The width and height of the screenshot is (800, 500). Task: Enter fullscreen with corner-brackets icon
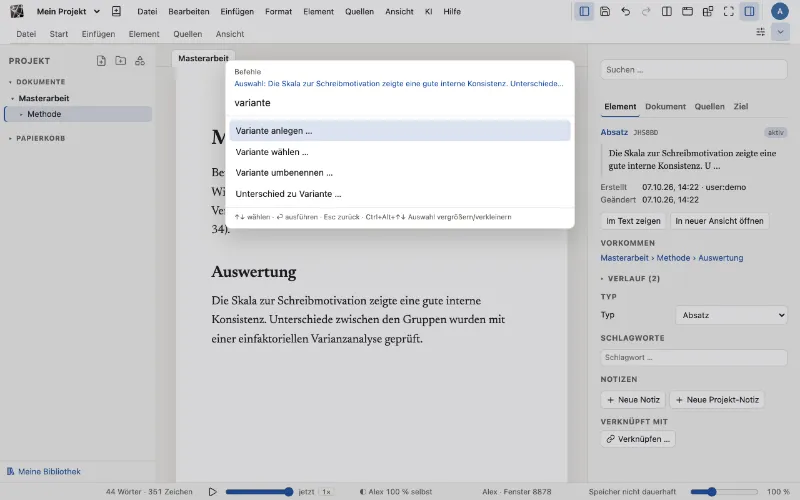pos(729,11)
